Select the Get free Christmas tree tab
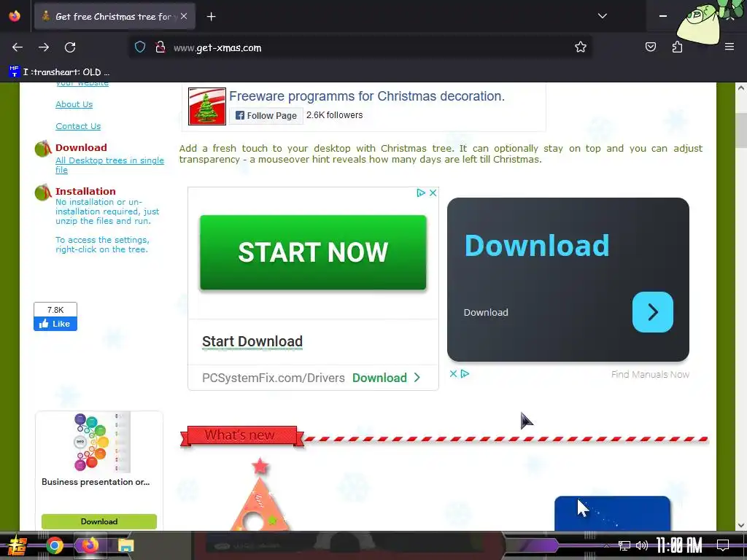Image resolution: width=747 pixels, height=560 pixels. 115,16
